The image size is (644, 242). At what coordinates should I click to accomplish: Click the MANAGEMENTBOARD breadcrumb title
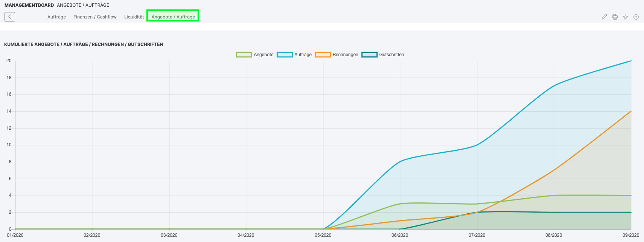click(x=29, y=5)
